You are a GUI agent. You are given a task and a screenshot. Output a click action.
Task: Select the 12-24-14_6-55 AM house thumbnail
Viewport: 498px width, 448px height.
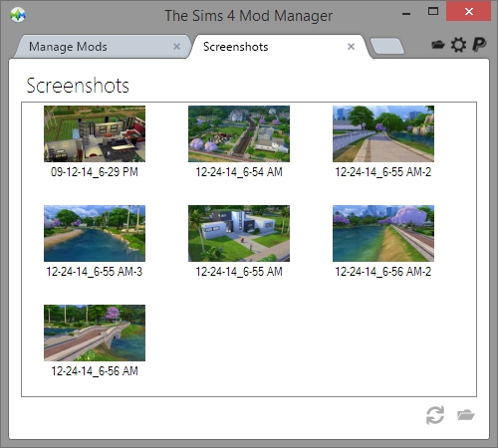click(239, 233)
